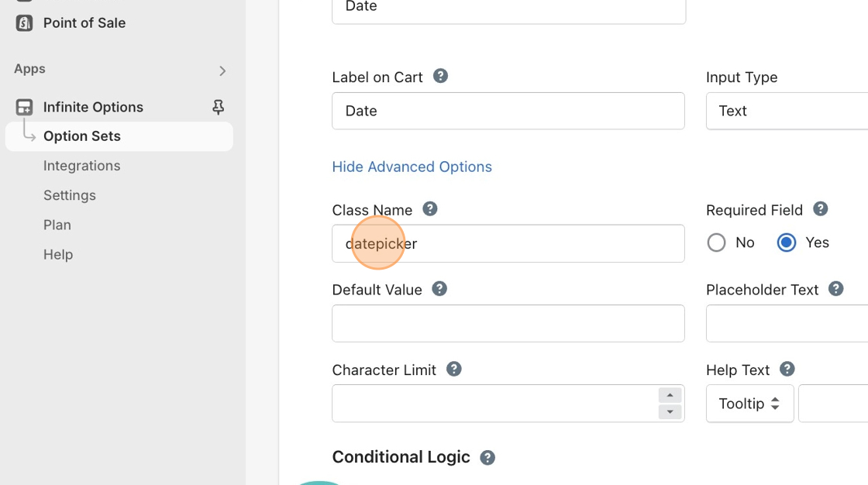
Task: Open the Tooltip help text dropdown
Action: click(x=749, y=404)
